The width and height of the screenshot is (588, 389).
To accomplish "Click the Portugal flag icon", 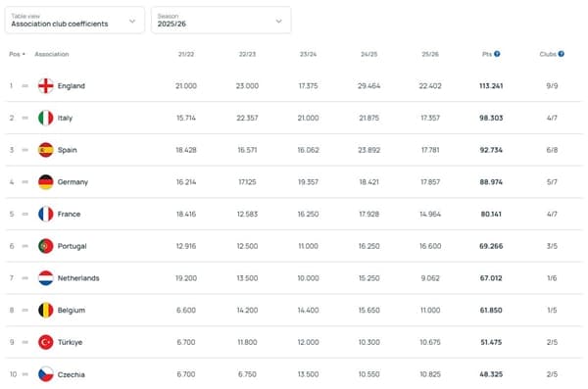I will (46, 246).
